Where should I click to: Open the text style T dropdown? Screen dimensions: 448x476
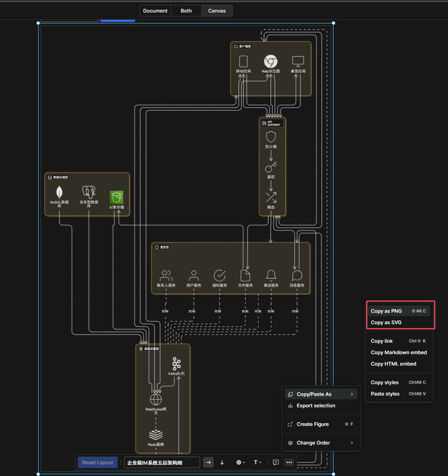tap(257, 462)
